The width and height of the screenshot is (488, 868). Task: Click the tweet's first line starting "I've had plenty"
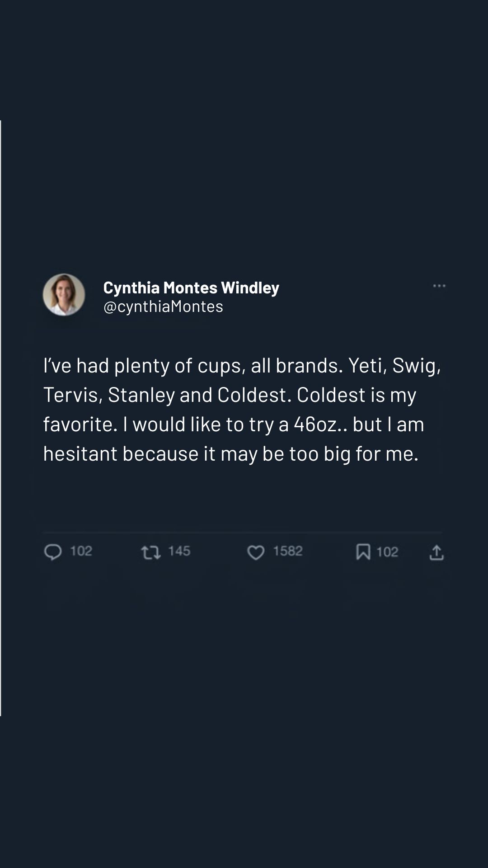242,366
